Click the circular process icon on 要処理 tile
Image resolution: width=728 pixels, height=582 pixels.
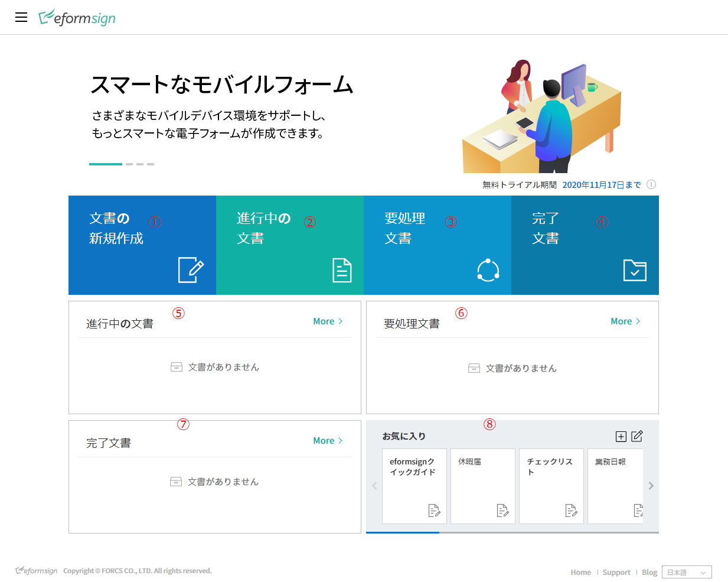click(x=488, y=270)
